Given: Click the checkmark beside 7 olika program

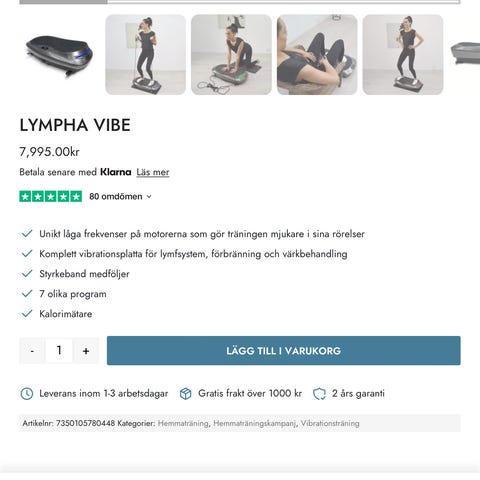Looking at the screenshot, I should [27, 294].
